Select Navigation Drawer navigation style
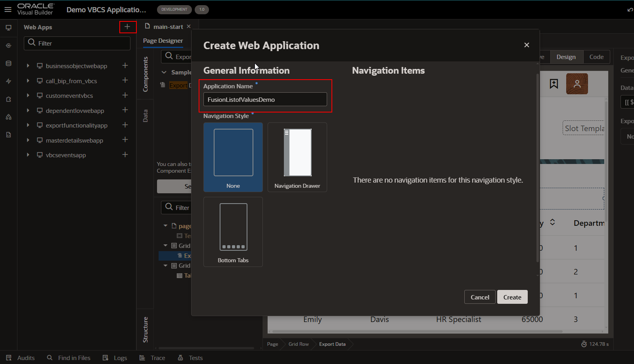 (x=297, y=157)
